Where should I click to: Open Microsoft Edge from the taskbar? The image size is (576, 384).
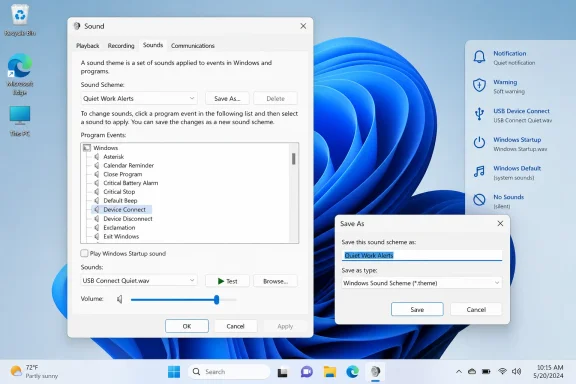point(353,372)
